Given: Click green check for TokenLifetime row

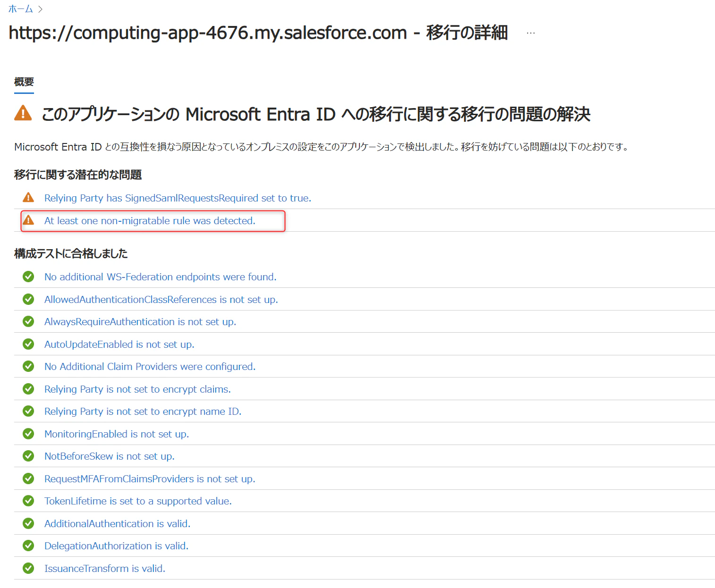Looking at the screenshot, I should pyautogui.click(x=28, y=501).
